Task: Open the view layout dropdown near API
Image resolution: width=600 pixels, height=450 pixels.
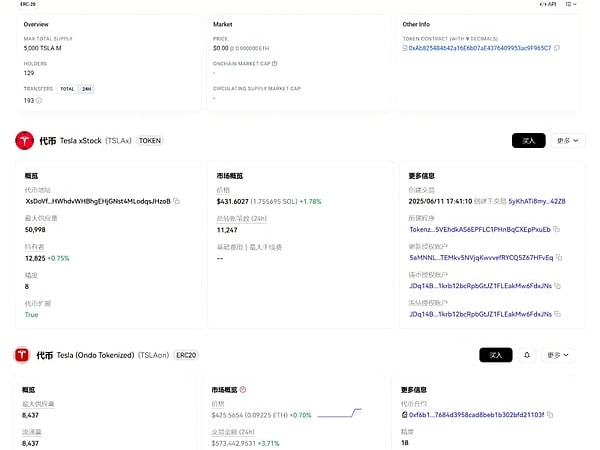Action: pyautogui.click(x=571, y=4)
